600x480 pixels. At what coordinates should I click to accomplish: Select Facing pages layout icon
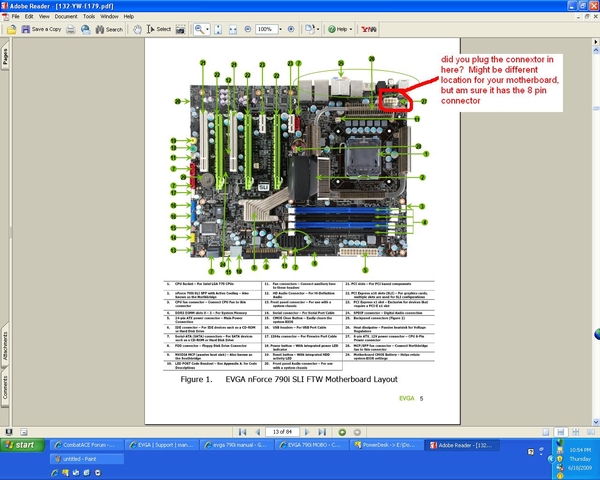coord(591,432)
